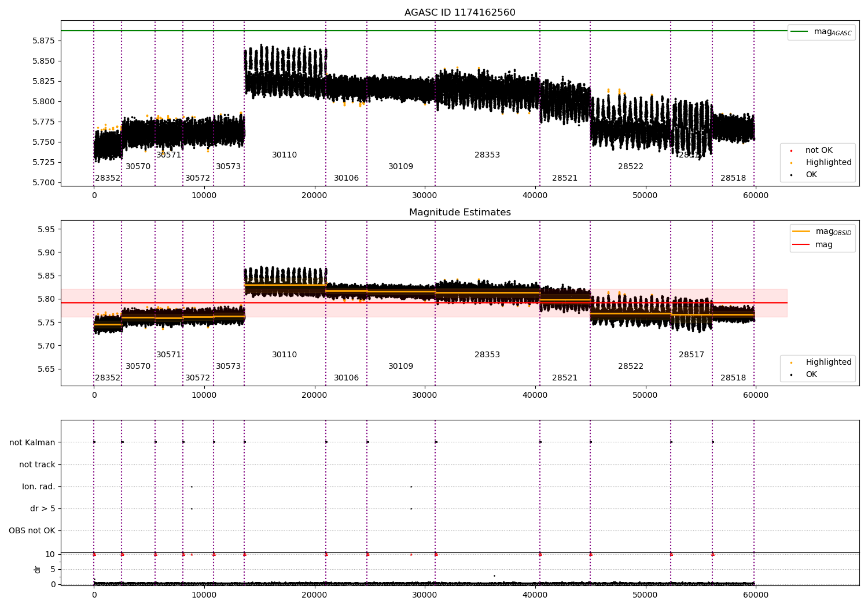Click x-axis tick 60000 under the flags plot
868x608 pixels.
(x=755, y=595)
